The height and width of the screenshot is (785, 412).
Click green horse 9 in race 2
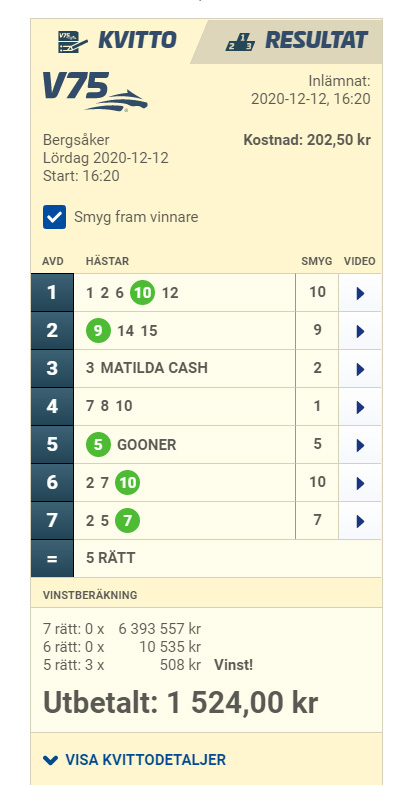pos(98,330)
